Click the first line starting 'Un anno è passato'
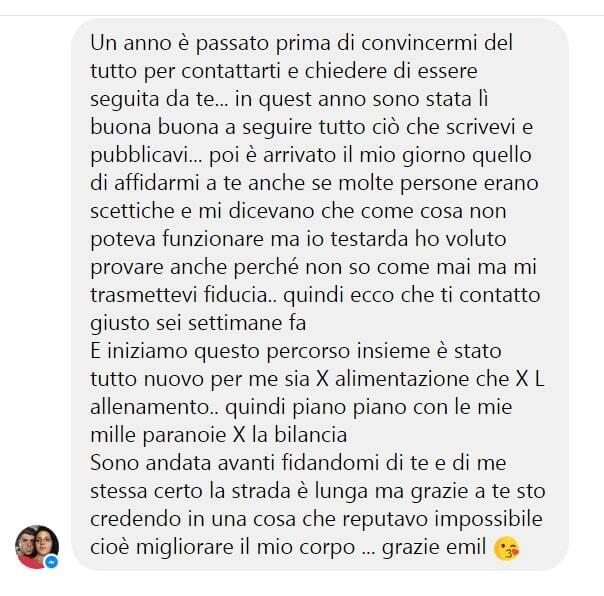The image size is (604, 596). [302, 43]
